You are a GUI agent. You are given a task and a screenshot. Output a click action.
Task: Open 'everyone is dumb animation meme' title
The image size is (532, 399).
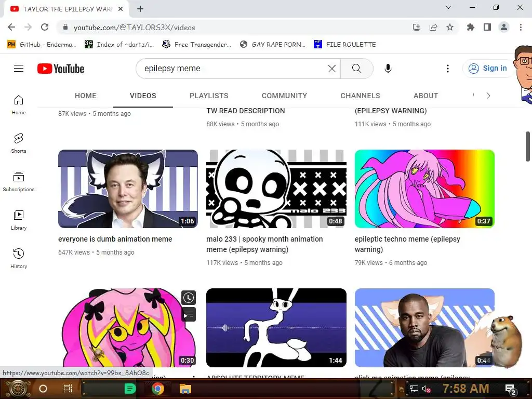pyautogui.click(x=115, y=239)
